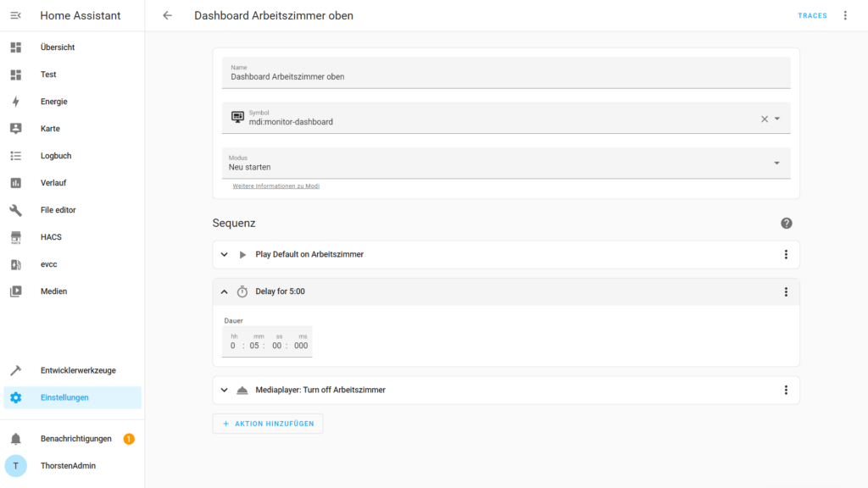Open Benachrichtigungen notifications bell
The image size is (868, 488).
[x=15, y=439]
